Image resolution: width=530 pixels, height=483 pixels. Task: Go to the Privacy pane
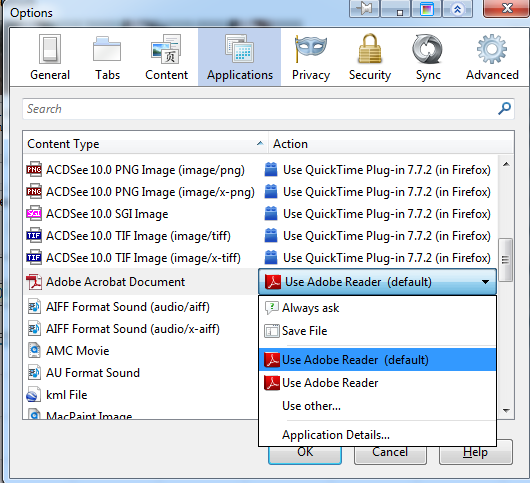[x=311, y=57]
